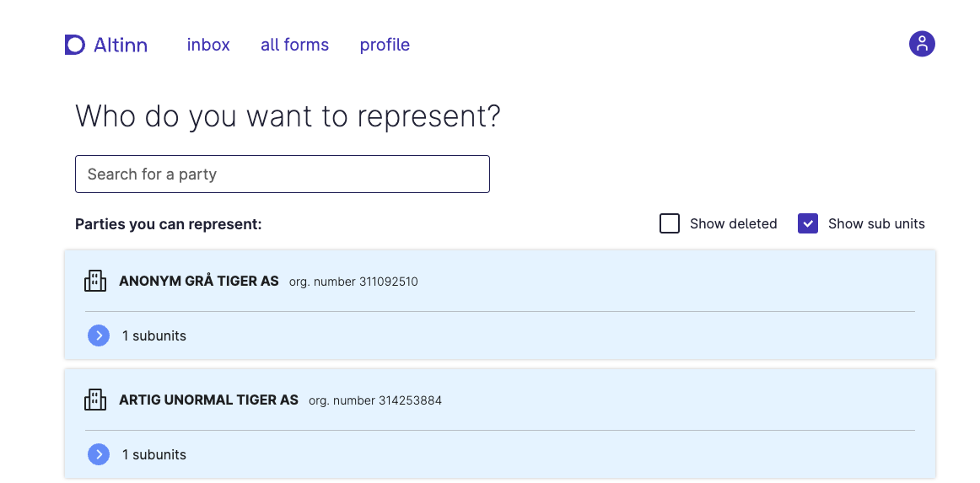Expand subunits arrow under ARTIG UNORMAL TIGER AS
This screenshot has width=980, height=483.
click(x=99, y=454)
